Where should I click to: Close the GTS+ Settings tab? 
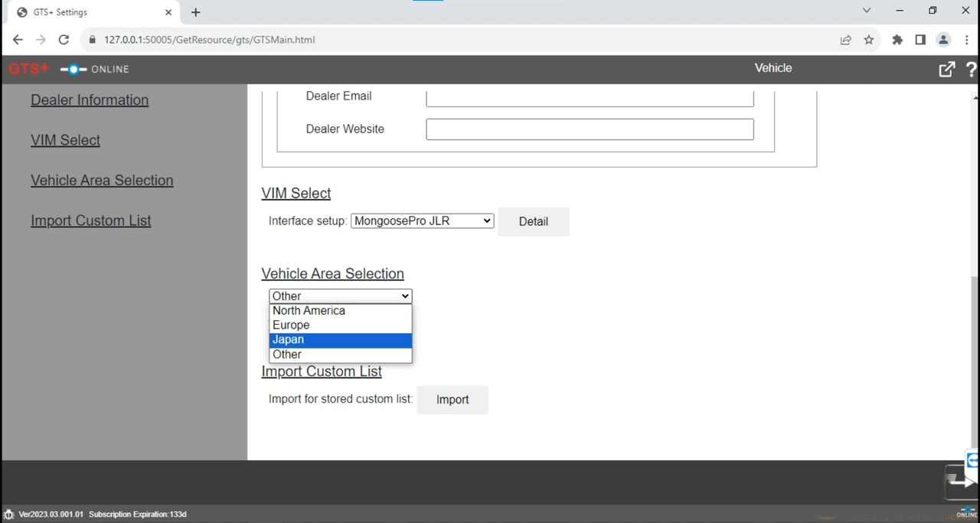click(168, 12)
